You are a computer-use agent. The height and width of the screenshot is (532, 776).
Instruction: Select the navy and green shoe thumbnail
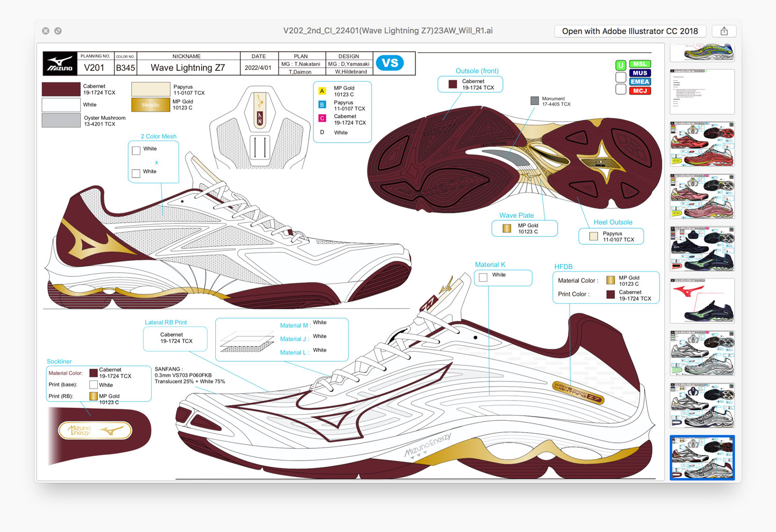tap(702, 248)
